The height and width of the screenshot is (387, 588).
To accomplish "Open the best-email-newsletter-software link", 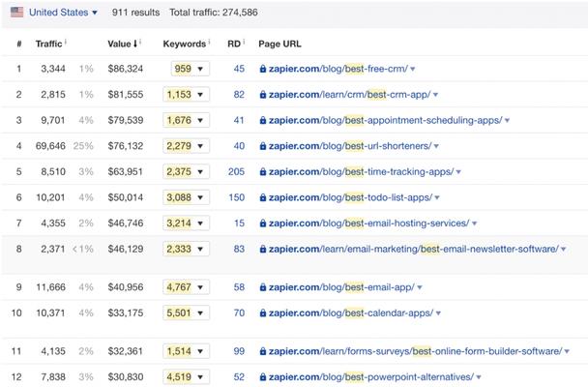I will (x=414, y=249).
